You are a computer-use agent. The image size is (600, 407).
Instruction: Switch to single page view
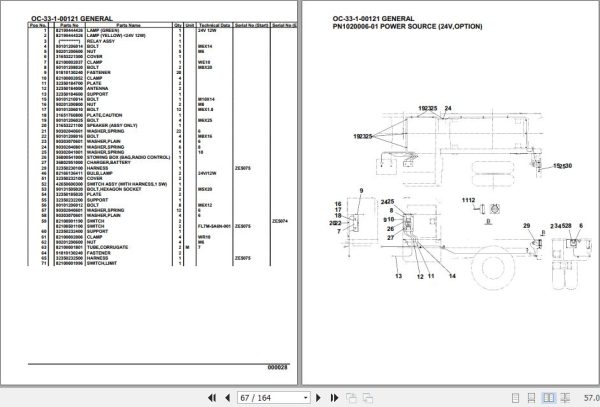[x=515, y=398]
